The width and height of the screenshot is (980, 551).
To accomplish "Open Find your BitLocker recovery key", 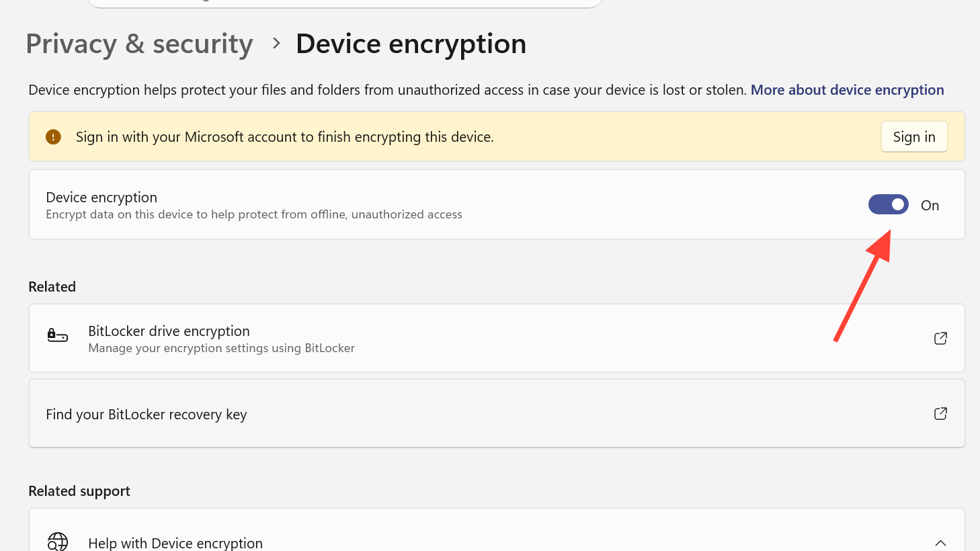I will coord(147,415).
